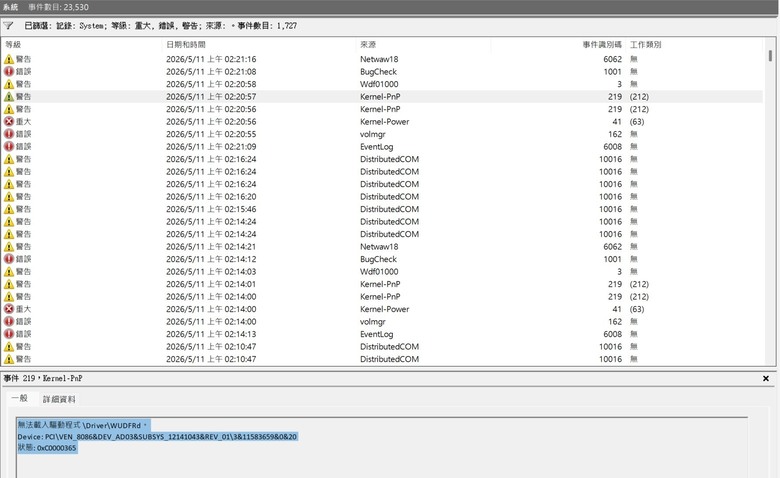The width and height of the screenshot is (780, 478).
Task: Sort by the 工作類別 column header
Action: point(646,45)
